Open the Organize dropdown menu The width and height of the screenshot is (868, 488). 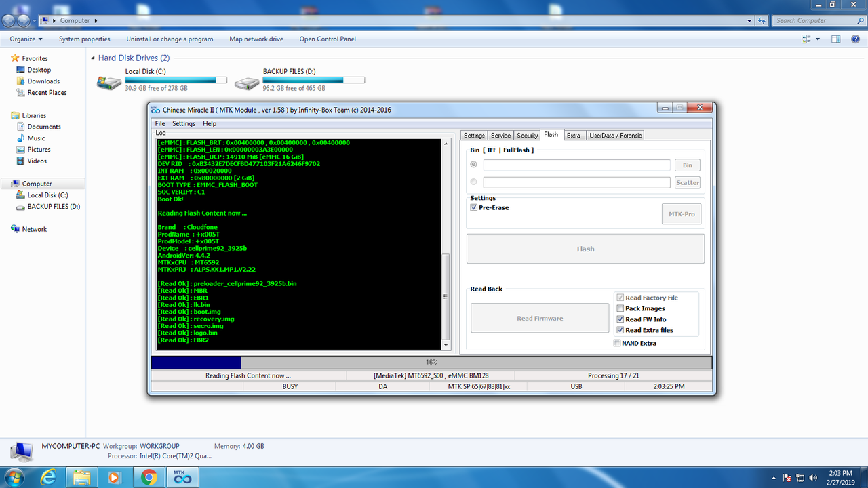(x=26, y=39)
